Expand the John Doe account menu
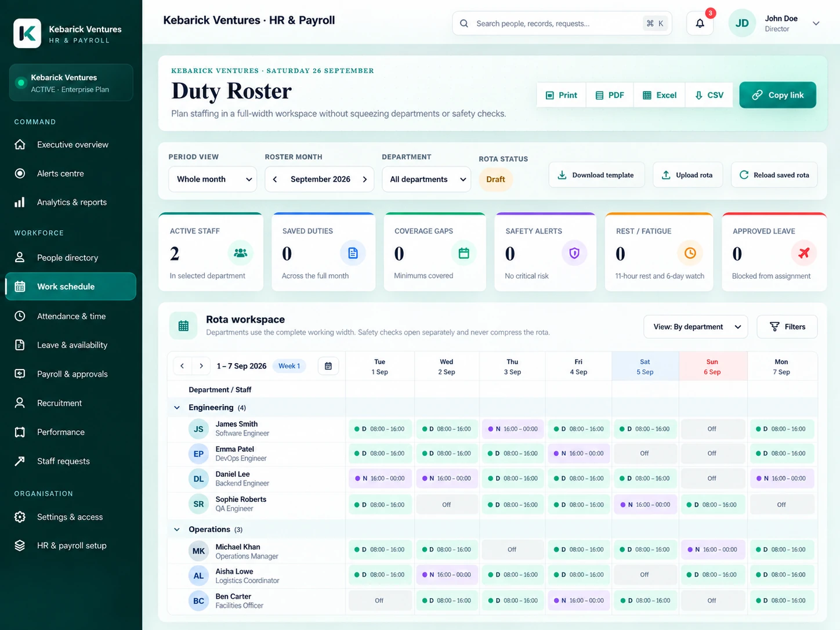Screen dimensions: 840x630 coord(816,23)
